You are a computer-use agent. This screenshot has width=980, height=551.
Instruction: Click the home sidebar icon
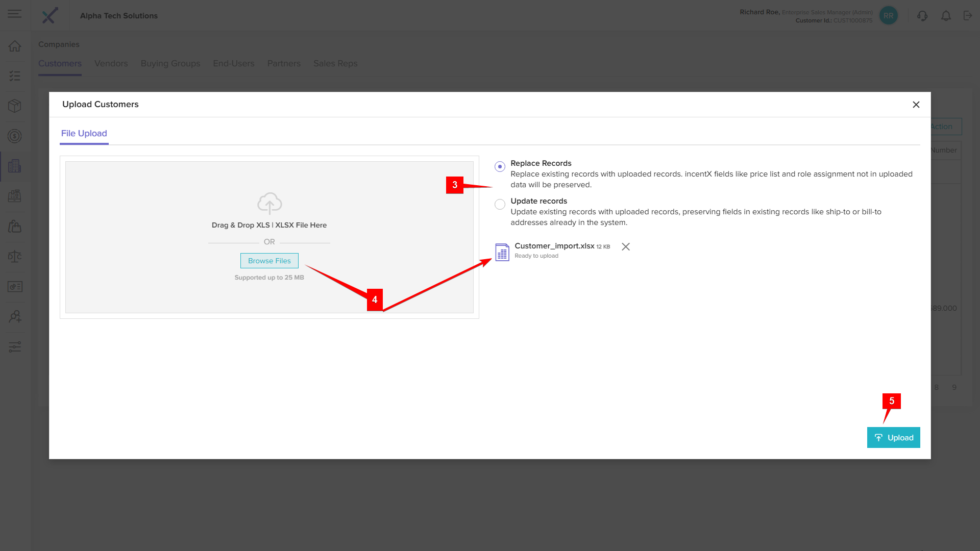point(15,46)
